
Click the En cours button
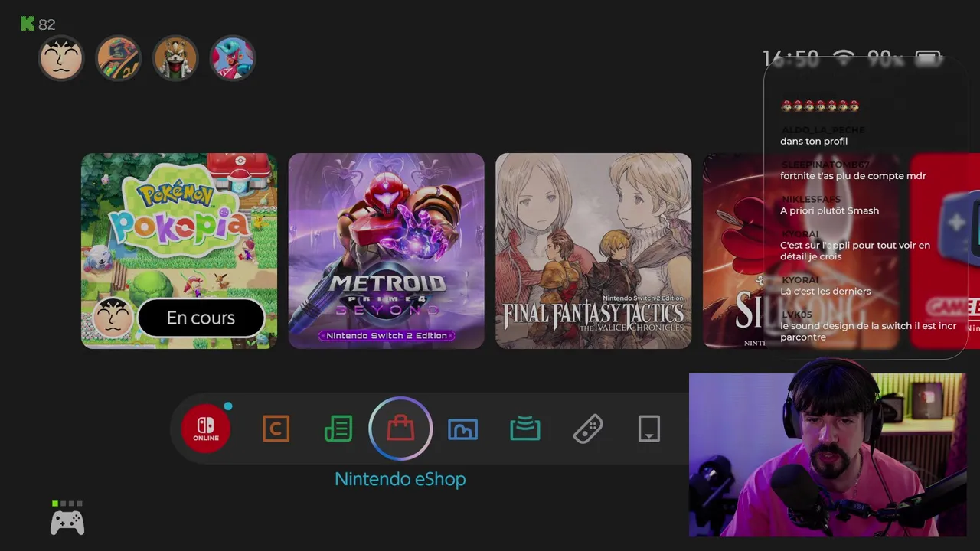pyautogui.click(x=201, y=318)
